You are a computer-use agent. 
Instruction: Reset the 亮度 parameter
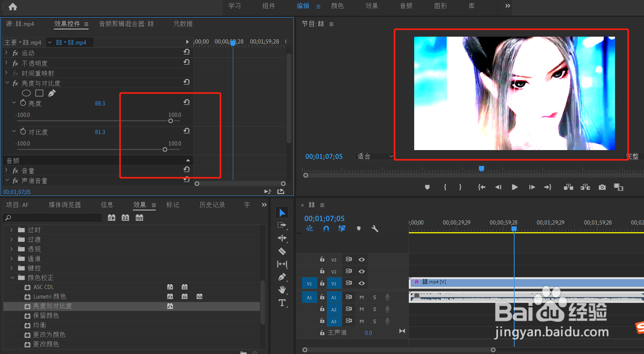[187, 102]
